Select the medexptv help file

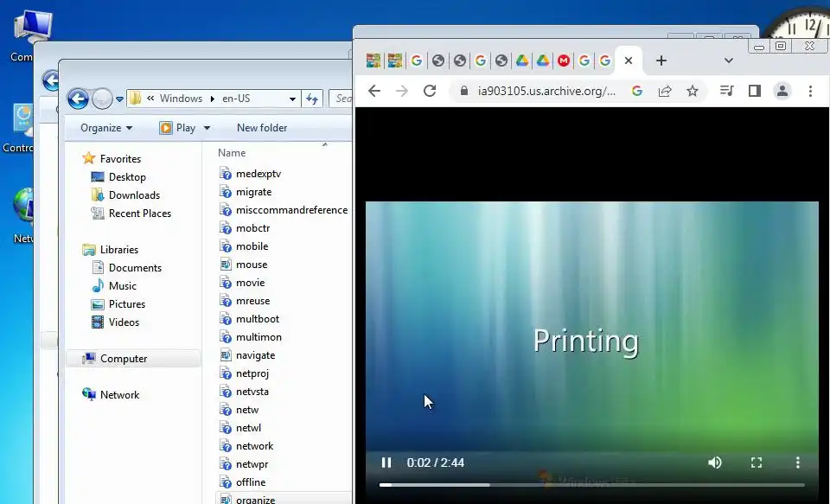(259, 174)
